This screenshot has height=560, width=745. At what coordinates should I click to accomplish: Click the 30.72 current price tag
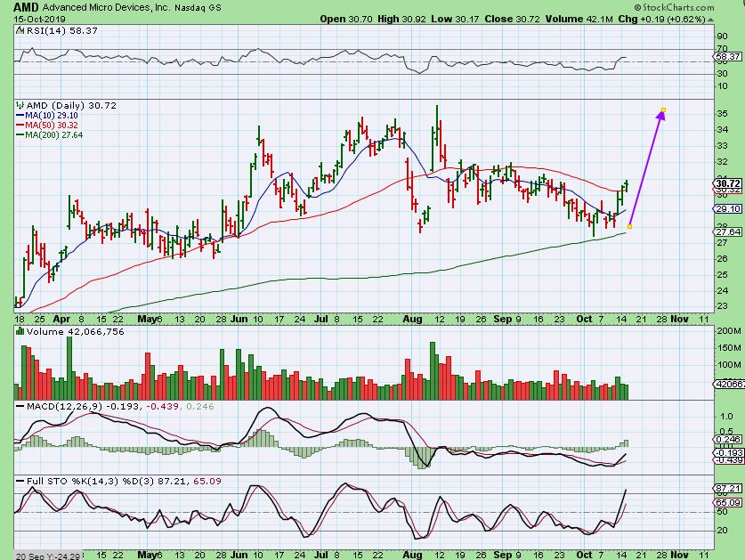pyautogui.click(x=727, y=183)
